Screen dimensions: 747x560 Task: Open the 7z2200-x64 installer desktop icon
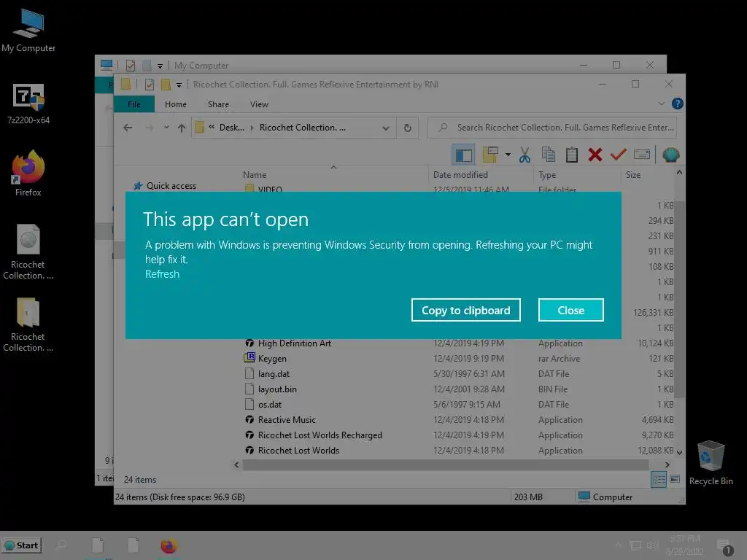tap(28, 104)
